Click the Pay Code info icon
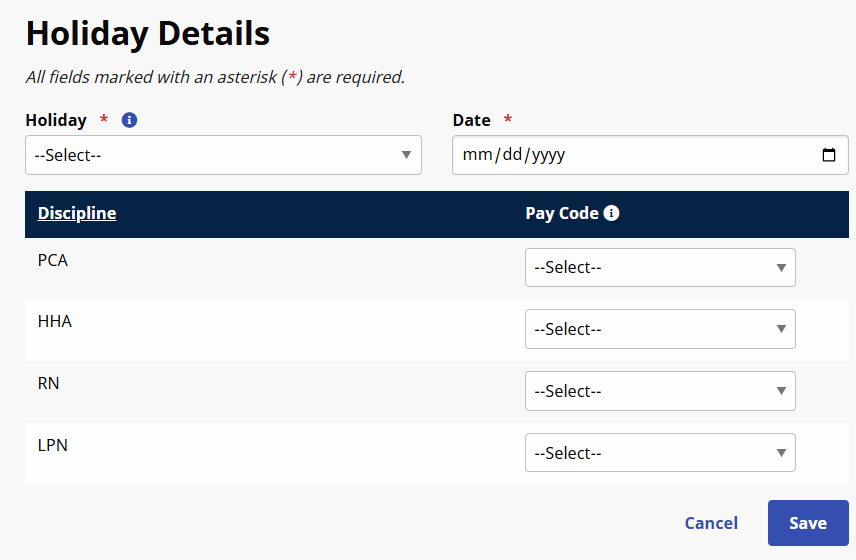Image resolution: width=856 pixels, height=560 pixels. click(x=612, y=213)
